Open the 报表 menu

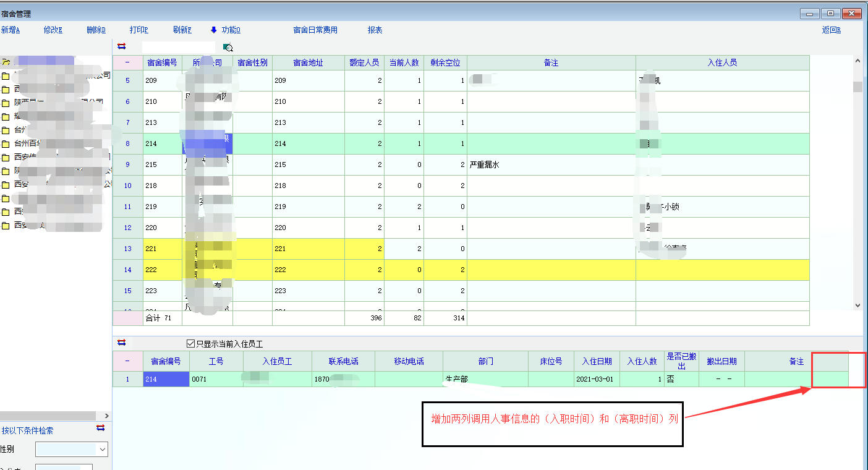tap(375, 30)
